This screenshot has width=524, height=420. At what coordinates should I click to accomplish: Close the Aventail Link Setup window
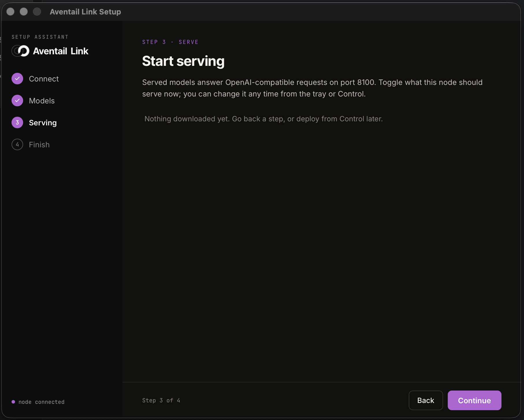click(10, 12)
